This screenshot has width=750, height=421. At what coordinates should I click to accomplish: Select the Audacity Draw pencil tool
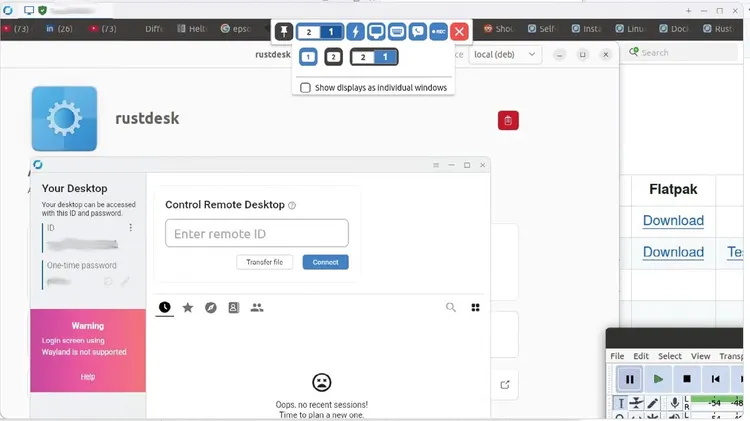coord(652,403)
